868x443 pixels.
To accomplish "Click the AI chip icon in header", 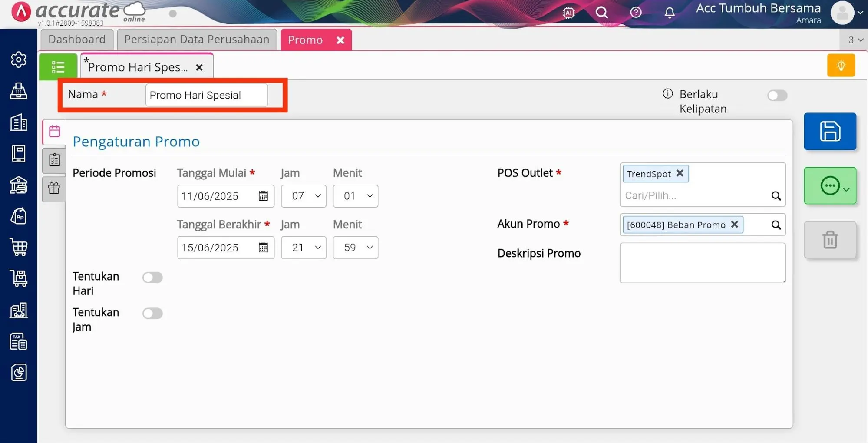I will click(568, 13).
